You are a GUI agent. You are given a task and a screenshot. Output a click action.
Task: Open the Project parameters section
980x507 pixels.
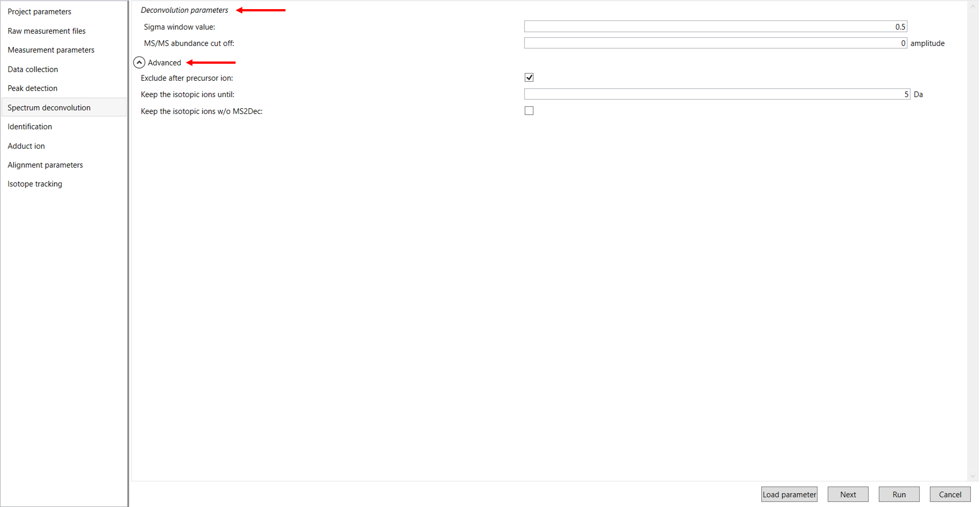pyautogui.click(x=39, y=11)
